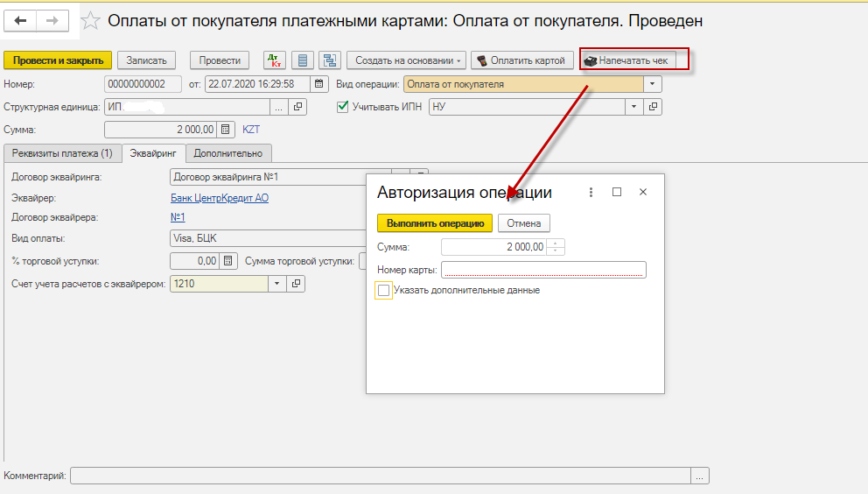
Task: Open Структурная единица record via open icon
Action: coord(297,107)
